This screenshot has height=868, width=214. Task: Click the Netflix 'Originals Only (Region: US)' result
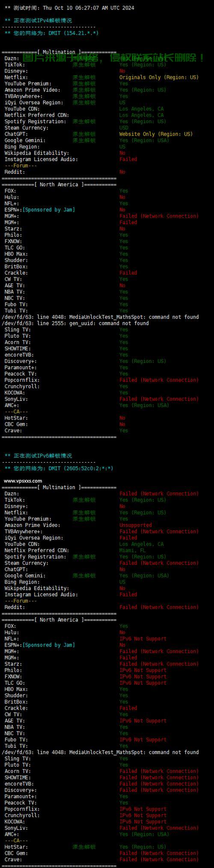[x=159, y=77]
